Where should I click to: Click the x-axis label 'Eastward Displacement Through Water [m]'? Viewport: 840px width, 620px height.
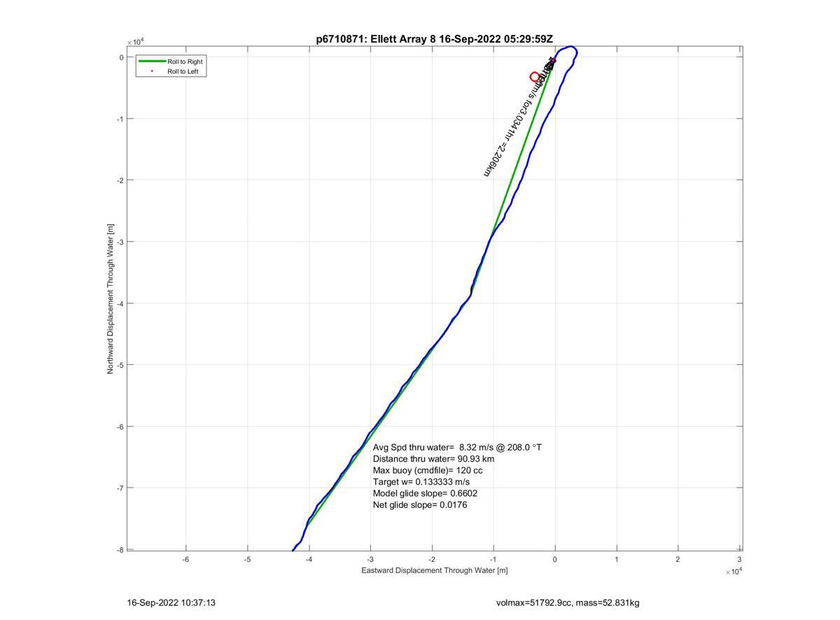coord(434,570)
